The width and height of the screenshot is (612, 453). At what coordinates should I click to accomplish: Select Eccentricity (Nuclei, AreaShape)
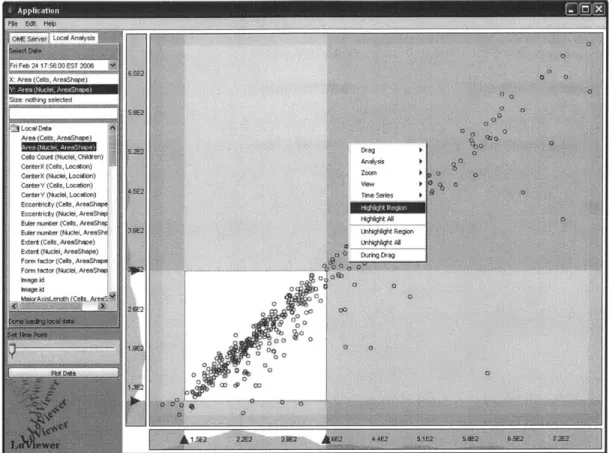(x=64, y=213)
